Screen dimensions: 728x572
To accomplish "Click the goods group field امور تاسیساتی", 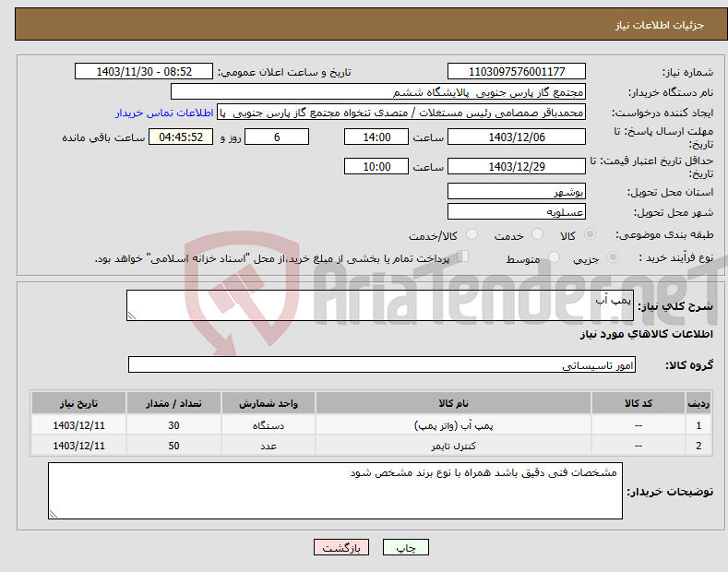I will 382,365.
